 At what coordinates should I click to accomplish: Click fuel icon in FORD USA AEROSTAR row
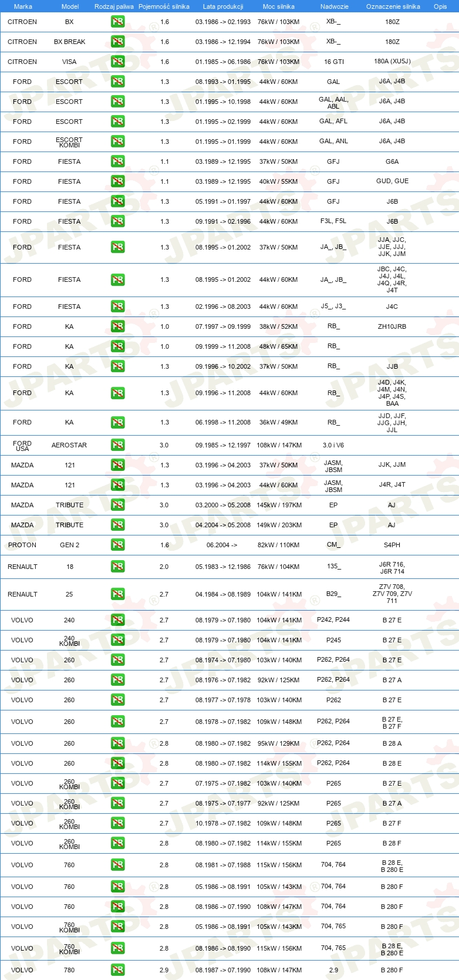coord(117,445)
